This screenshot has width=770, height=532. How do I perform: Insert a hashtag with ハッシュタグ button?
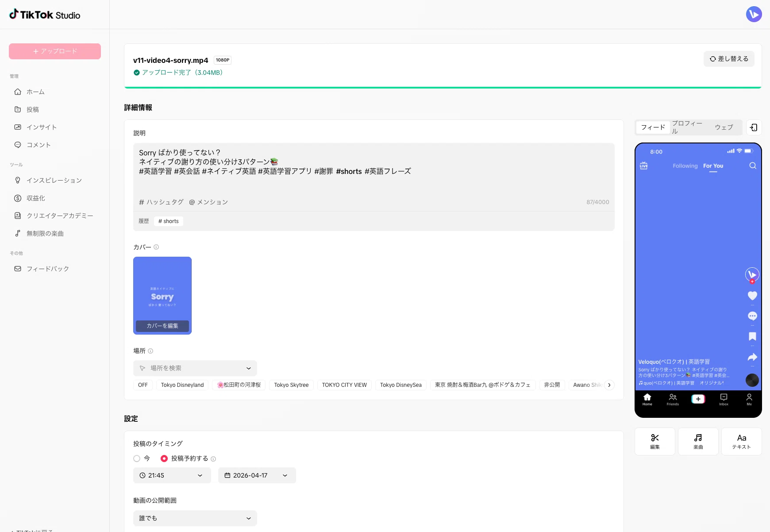(x=162, y=202)
